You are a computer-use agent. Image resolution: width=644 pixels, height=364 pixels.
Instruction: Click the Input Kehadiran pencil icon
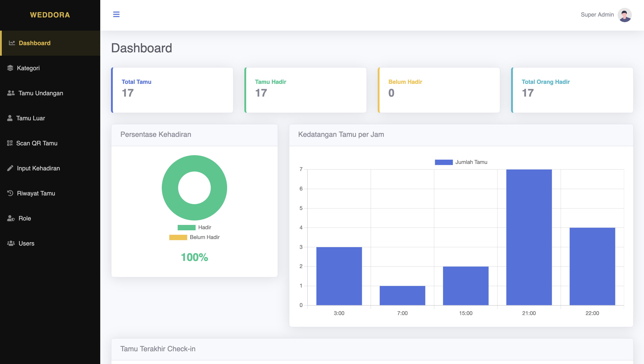10,168
